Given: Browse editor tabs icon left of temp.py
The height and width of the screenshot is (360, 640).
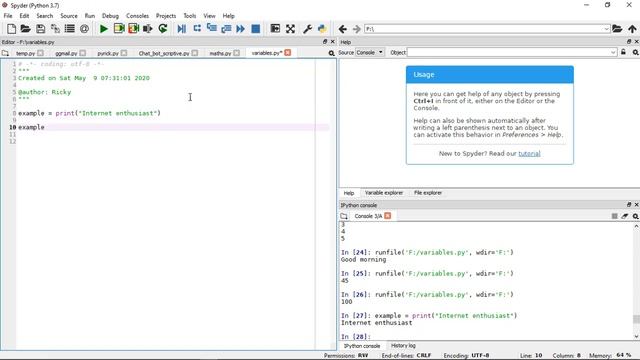Looking at the screenshot, I should [x=5, y=53].
